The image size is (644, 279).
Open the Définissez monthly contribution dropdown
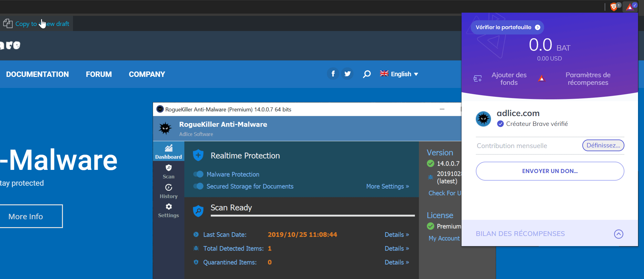pos(603,146)
